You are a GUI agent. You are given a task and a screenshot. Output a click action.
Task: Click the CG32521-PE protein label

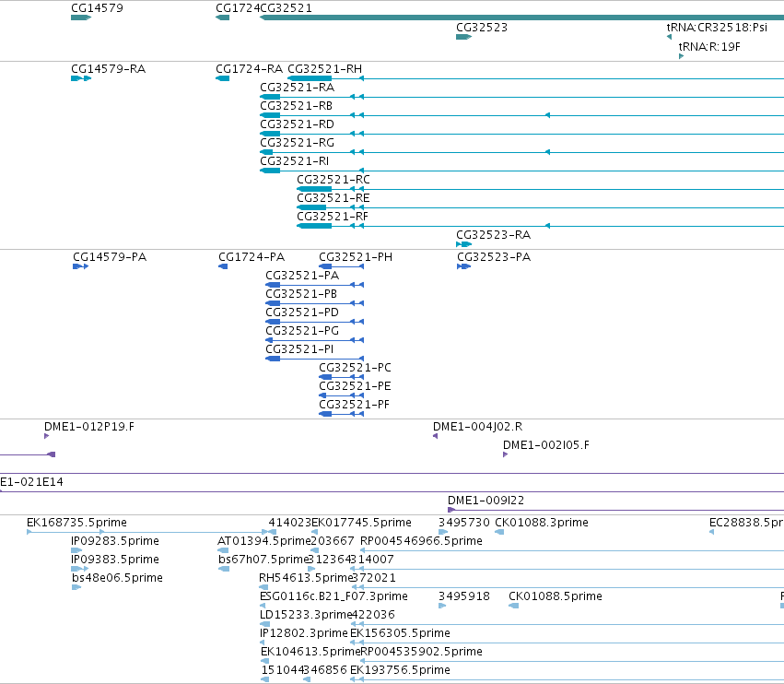tap(355, 386)
